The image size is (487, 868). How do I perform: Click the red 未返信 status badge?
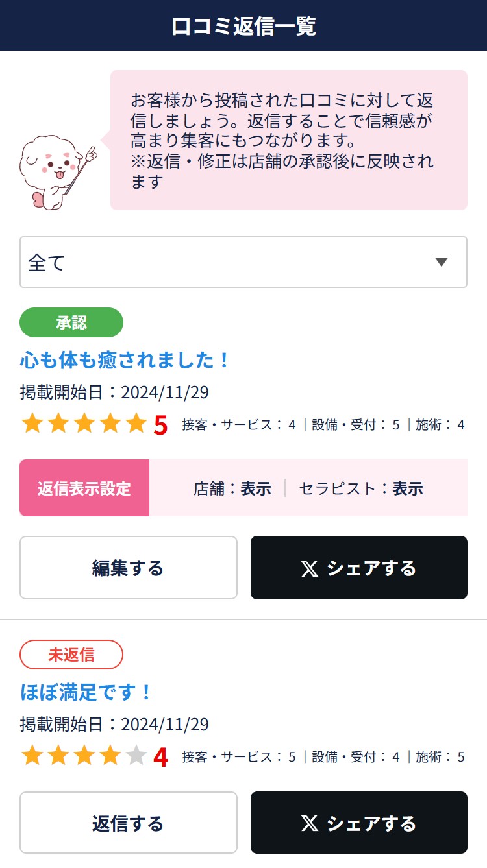(x=71, y=655)
